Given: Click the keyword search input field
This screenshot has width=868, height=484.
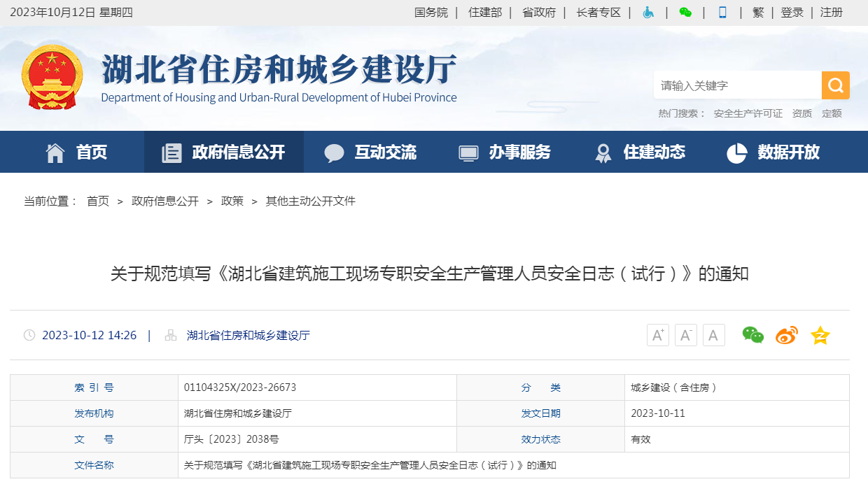Looking at the screenshot, I should tap(737, 85).
